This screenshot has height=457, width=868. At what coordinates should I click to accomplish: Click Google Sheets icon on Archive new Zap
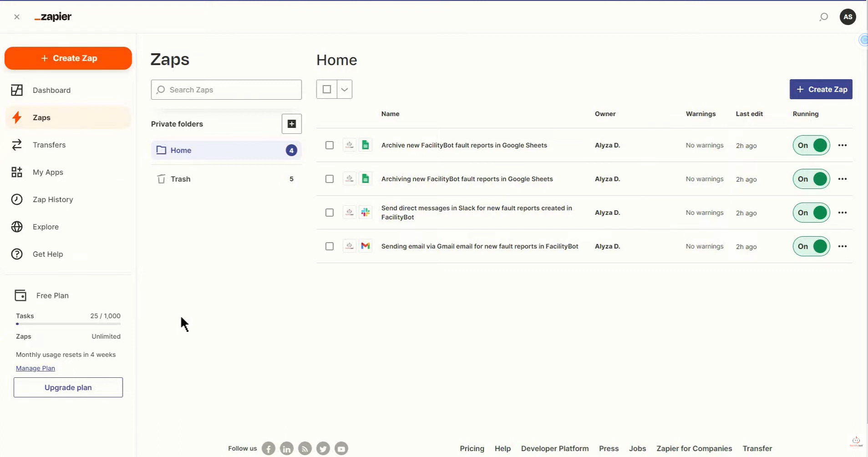pyautogui.click(x=365, y=145)
